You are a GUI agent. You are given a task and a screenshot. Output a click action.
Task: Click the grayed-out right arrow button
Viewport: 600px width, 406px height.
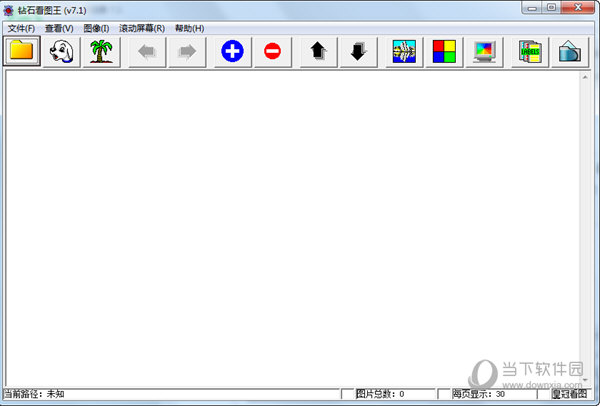[x=186, y=51]
